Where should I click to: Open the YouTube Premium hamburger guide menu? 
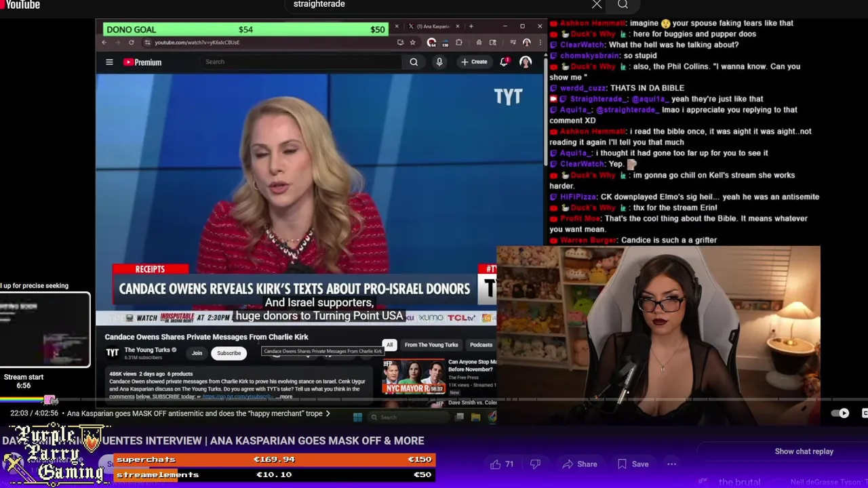pyautogui.click(x=109, y=62)
